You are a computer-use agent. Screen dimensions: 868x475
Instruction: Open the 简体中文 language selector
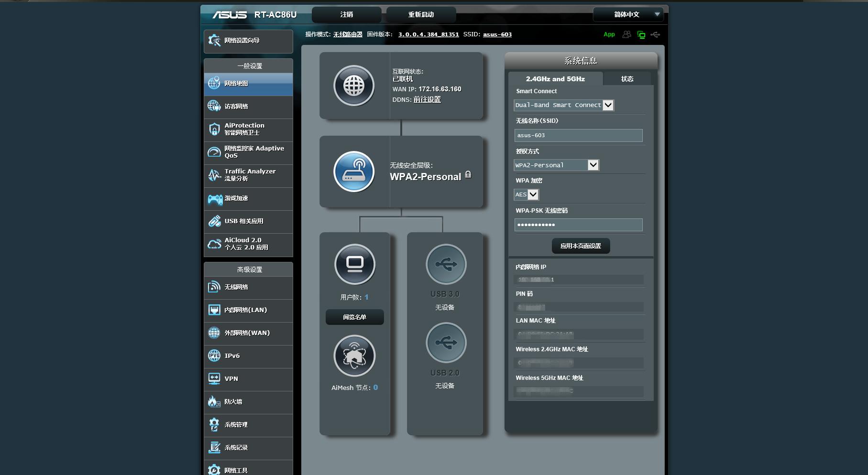point(627,15)
